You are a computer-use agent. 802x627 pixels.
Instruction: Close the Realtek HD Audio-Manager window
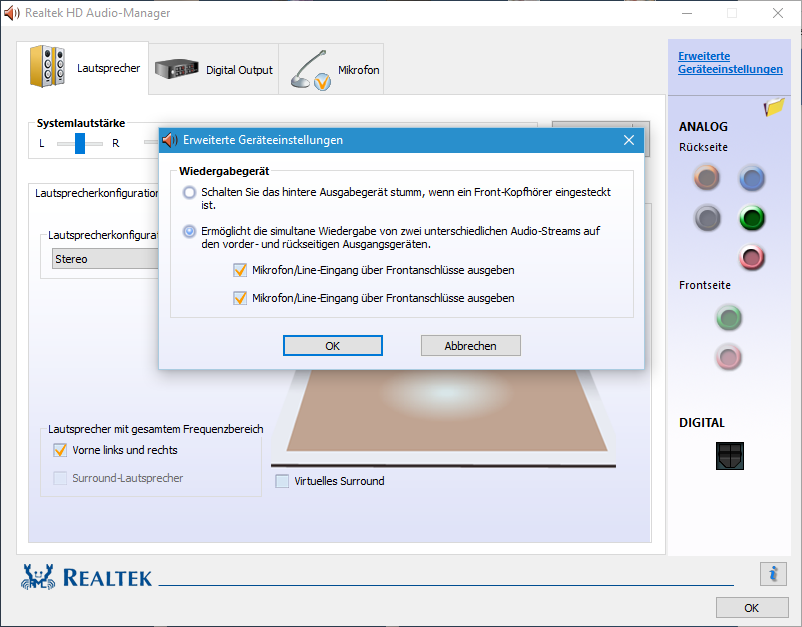[x=778, y=13]
